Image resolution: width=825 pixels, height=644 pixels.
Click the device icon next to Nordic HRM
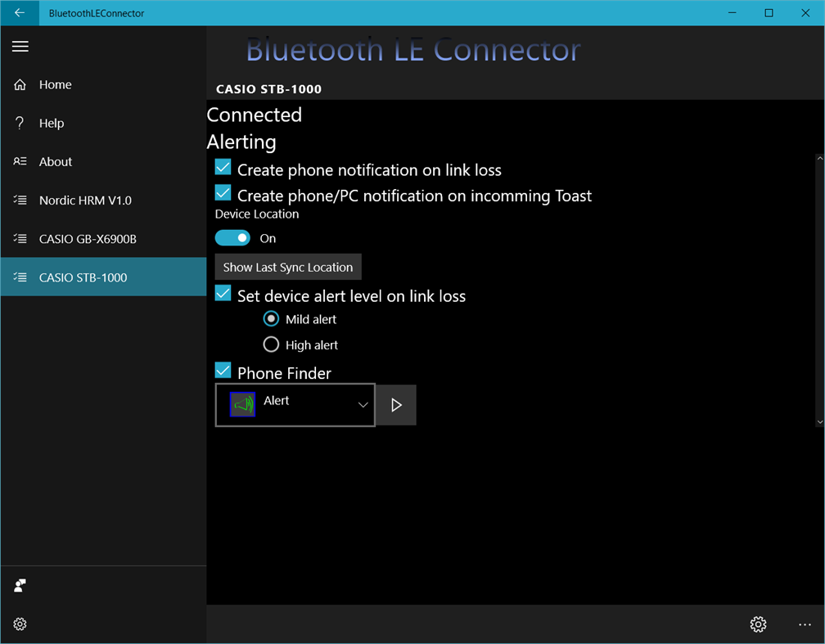[x=19, y=200]
